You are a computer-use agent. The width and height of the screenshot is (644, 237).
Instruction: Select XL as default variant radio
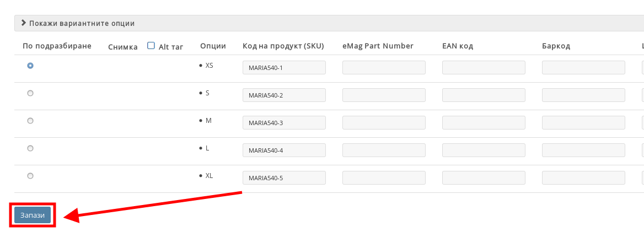tap(30, 176)
